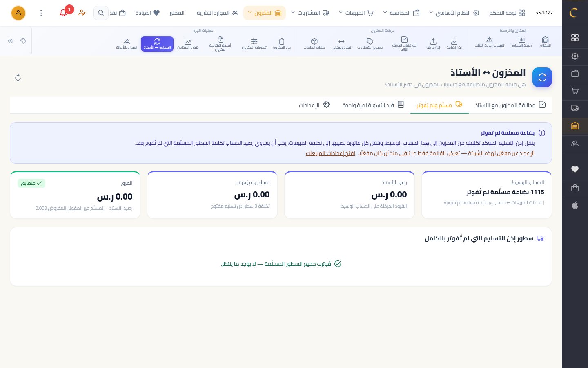This screenshot has height=368, width=588.
Task: Open أرصدة المخزون stock balances tool
Action: pos(521,42)
